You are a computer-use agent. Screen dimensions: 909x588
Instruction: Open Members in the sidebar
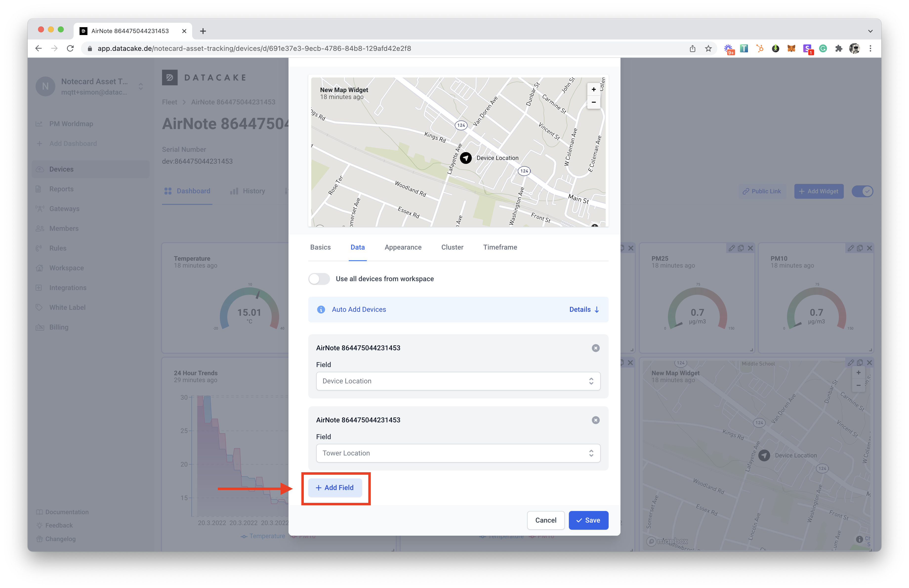click(x=64, y=228)
